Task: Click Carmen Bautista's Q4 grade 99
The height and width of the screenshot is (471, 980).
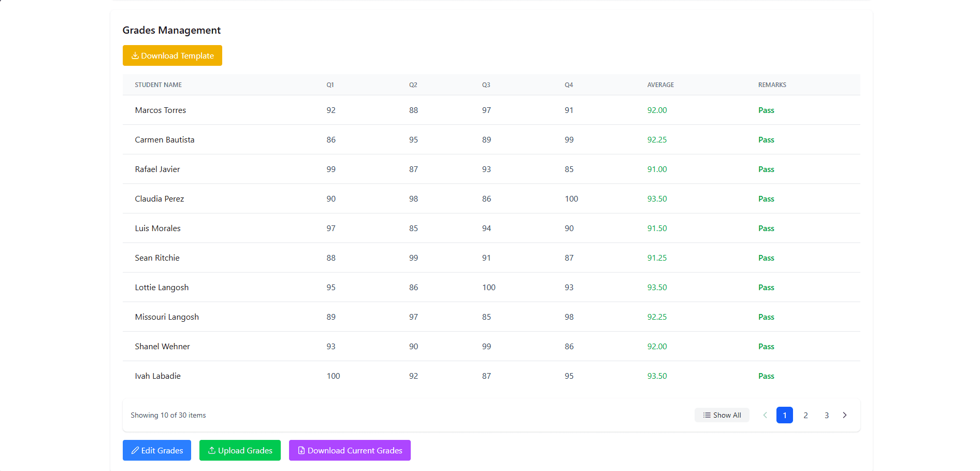Action: [x=569, y=140]
